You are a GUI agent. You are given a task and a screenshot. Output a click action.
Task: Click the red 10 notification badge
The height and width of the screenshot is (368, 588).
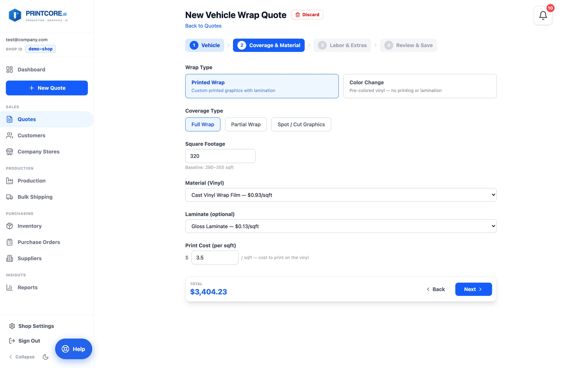click(x=550, y=8)
